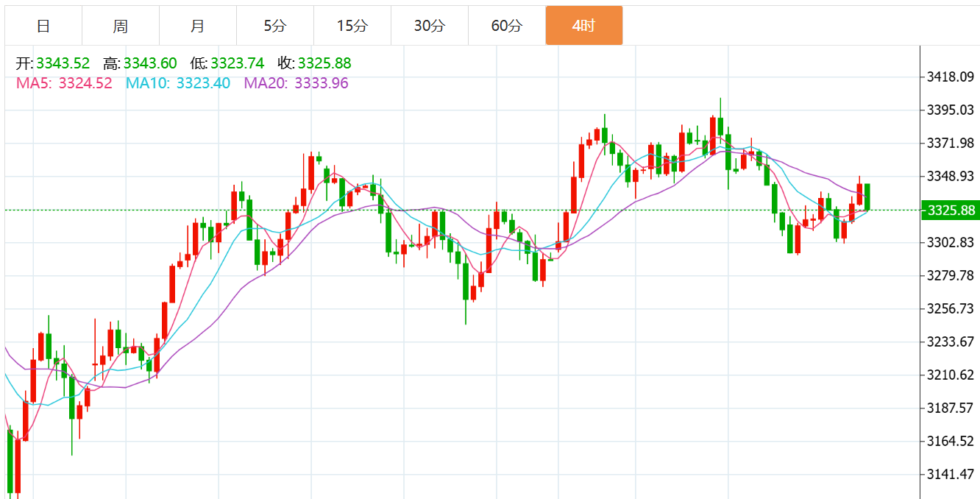The width and height of the screenshot is (980, 499).
Task: Select the 周 weekly tab
Action: [121, 26]
